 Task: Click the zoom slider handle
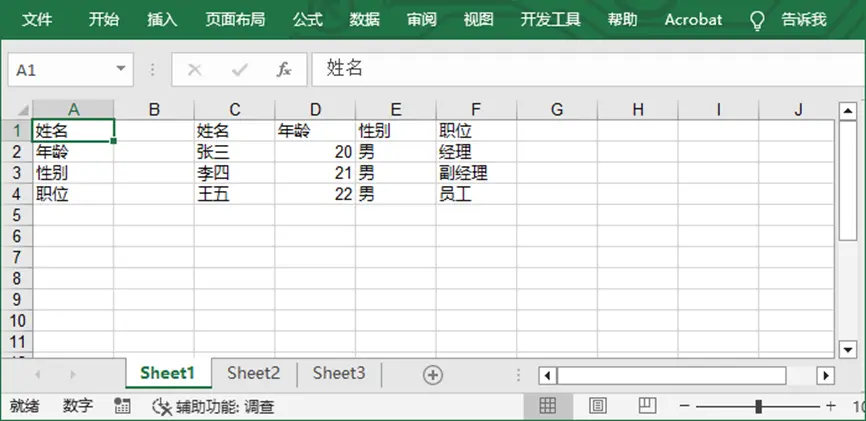pyautogui.click(x=759, y=406)
